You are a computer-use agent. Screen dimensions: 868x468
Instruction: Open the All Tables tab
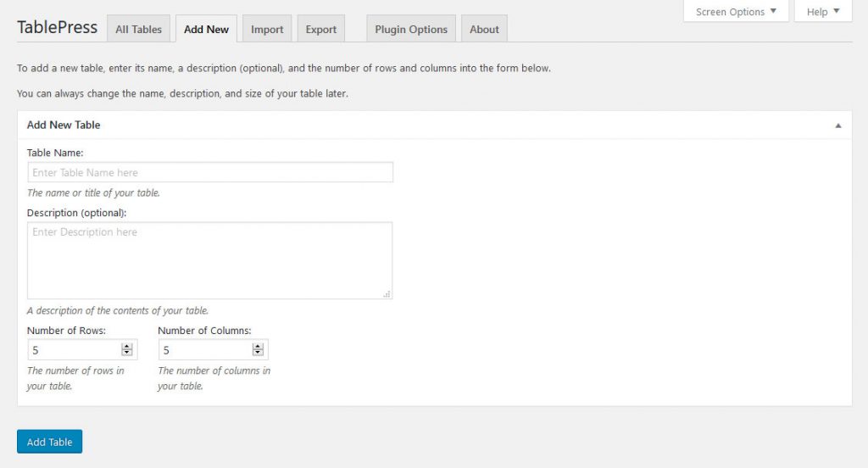[138, 29]
